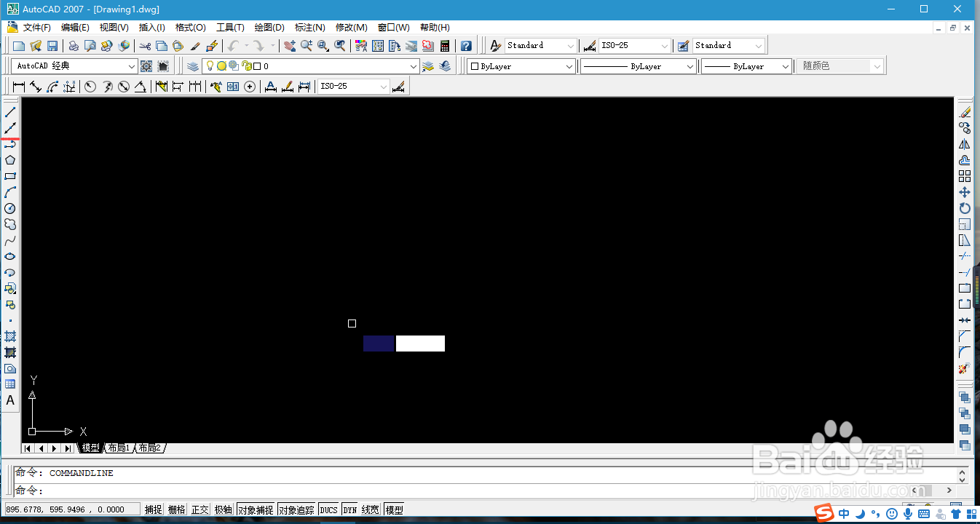Select the Erase tool
980x524 pixels.
965,112
